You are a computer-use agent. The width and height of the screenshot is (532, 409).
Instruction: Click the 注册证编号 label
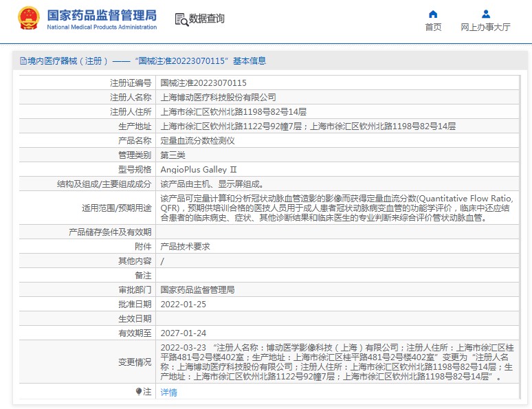(131, 82)
